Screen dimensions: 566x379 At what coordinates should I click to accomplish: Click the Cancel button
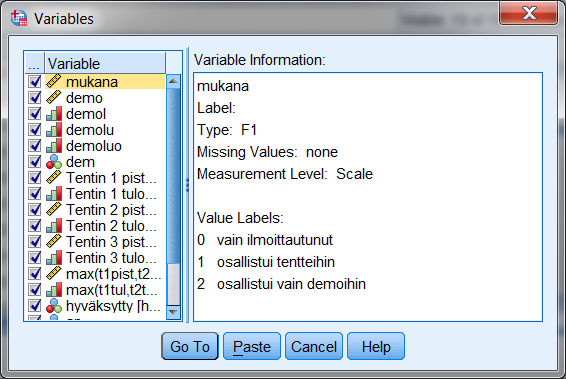point(314,347)
